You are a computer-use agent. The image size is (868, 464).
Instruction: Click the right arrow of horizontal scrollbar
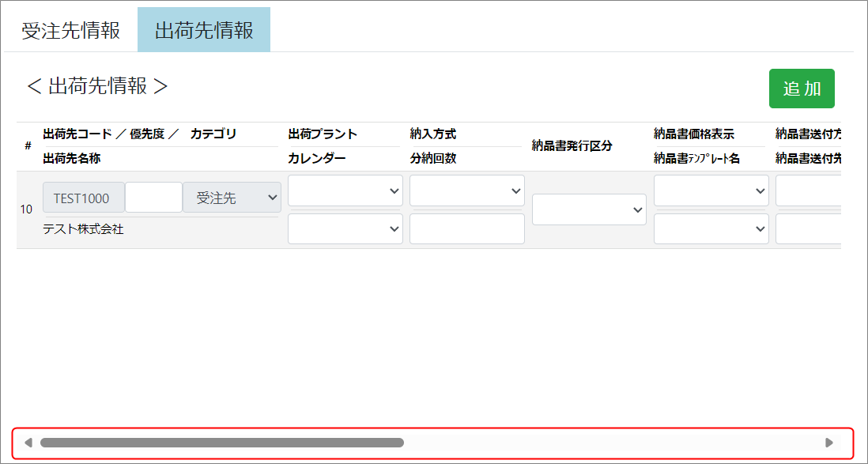click(828, 443)
